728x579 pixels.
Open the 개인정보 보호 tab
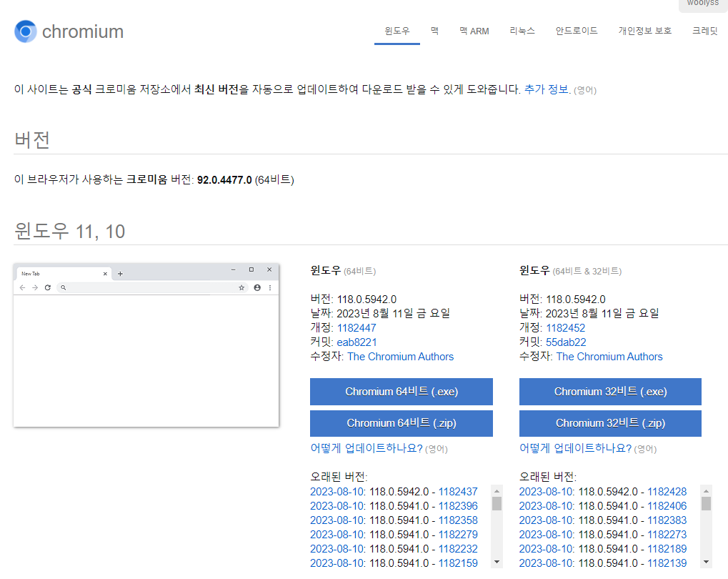645,31
